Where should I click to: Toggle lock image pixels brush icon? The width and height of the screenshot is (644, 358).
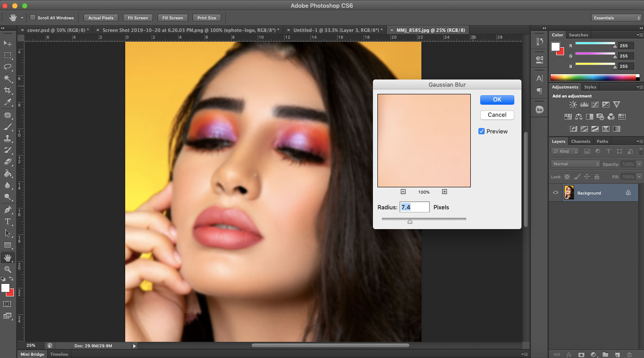click(x=577, y=177)
